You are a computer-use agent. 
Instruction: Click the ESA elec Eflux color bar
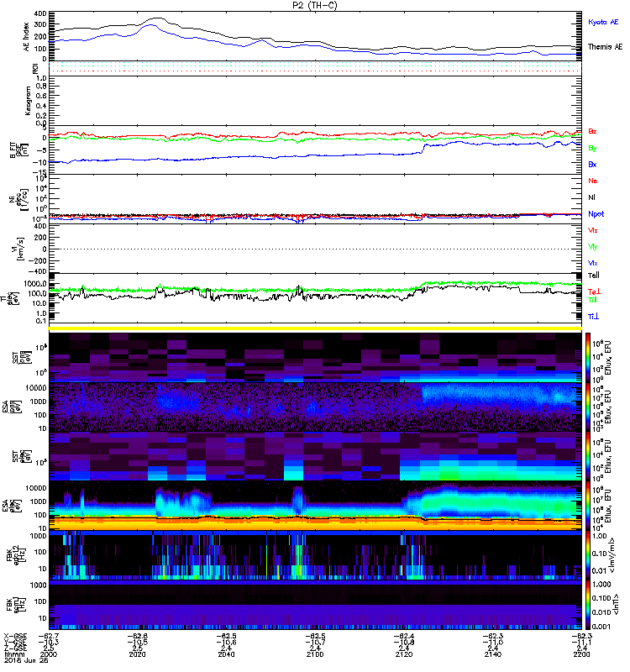pos(588,506)
